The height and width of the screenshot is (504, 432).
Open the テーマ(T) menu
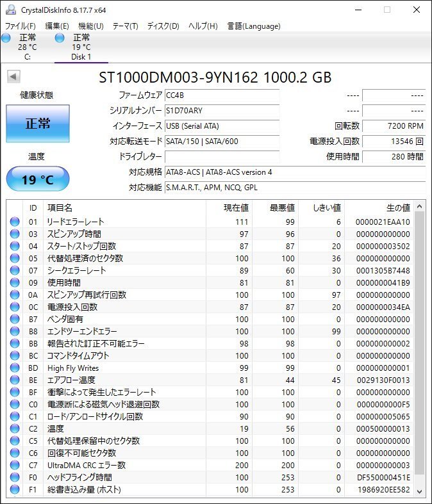[125, 26]
